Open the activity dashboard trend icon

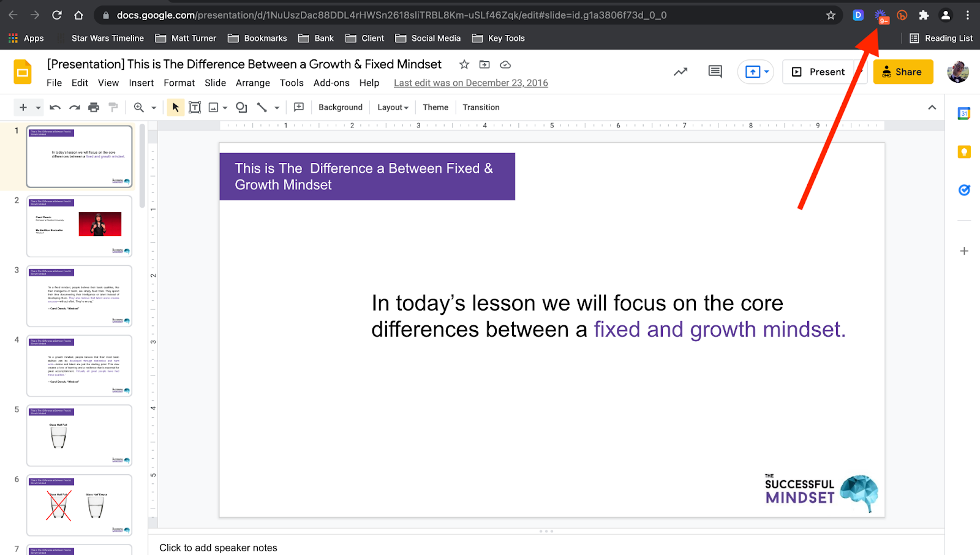[680, 72]
